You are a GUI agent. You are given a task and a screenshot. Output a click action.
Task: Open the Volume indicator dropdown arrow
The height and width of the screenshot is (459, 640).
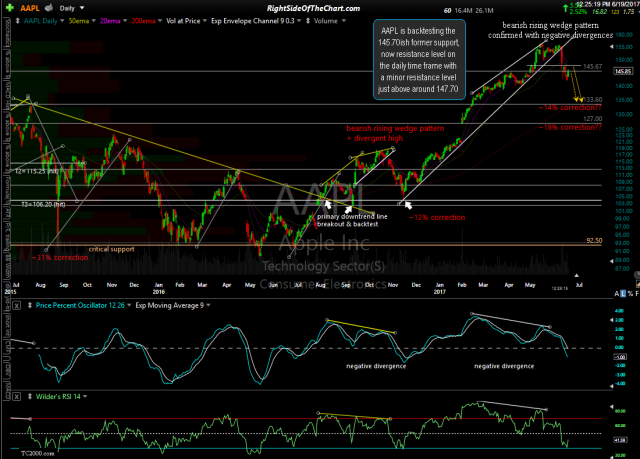(344, 21)
